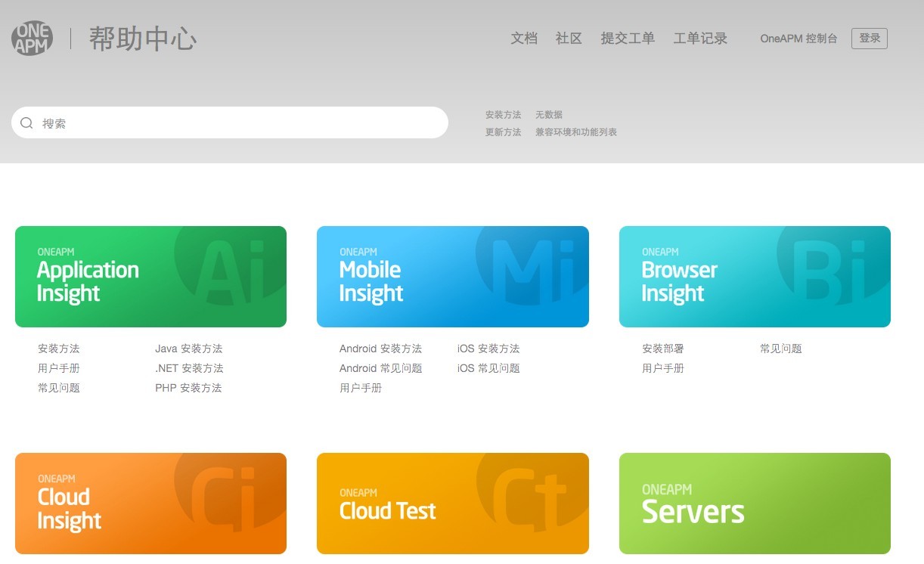Open 兼容环境和功能列表 quick link
Image resolution: width=924 pixels, height=564 pixels.
click(x=576, y=132)
